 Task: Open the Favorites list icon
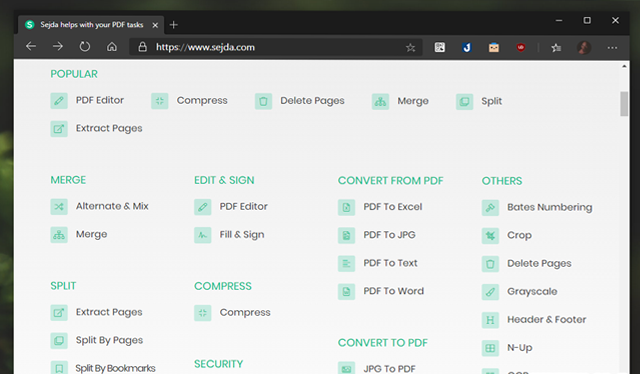[556, 48]
